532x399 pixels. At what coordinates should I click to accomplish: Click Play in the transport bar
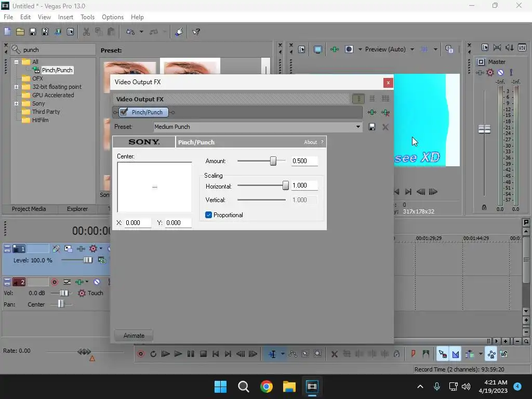[178, 354]
